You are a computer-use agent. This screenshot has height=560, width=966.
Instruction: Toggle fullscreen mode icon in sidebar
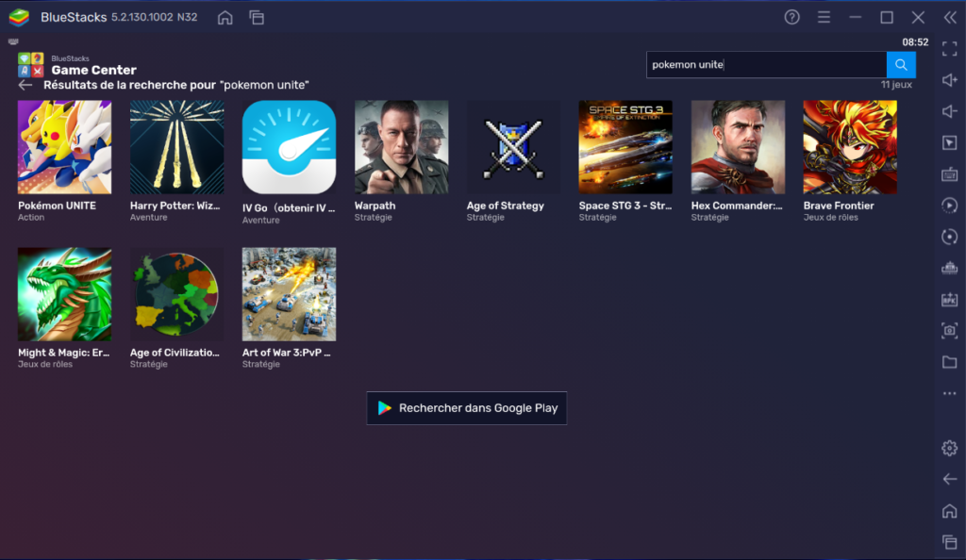[949, 49]
